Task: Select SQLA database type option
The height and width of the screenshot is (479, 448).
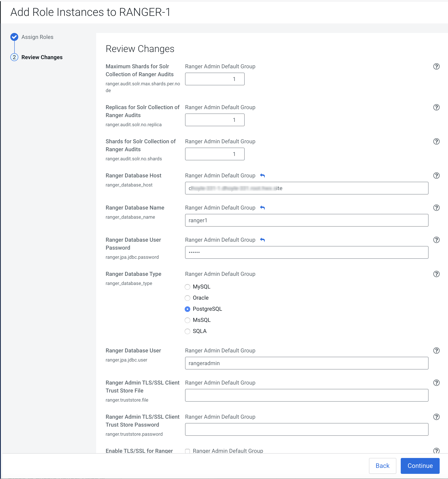Action: 187,331
